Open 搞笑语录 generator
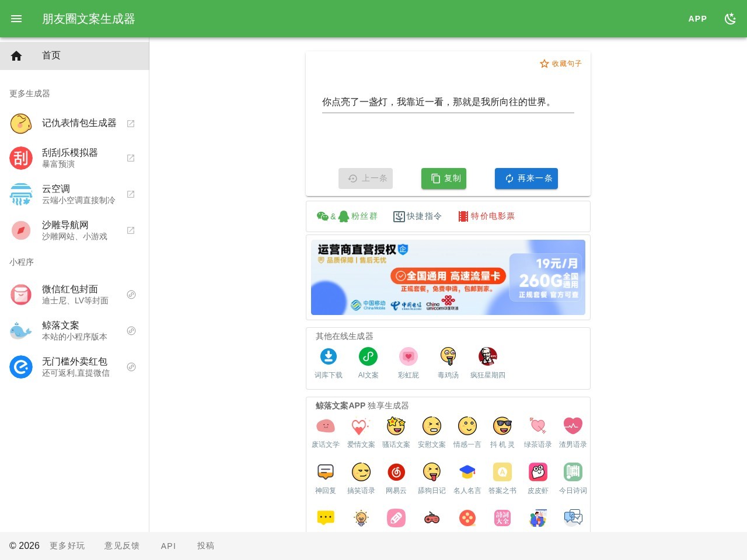 click(x=361, y=479)
